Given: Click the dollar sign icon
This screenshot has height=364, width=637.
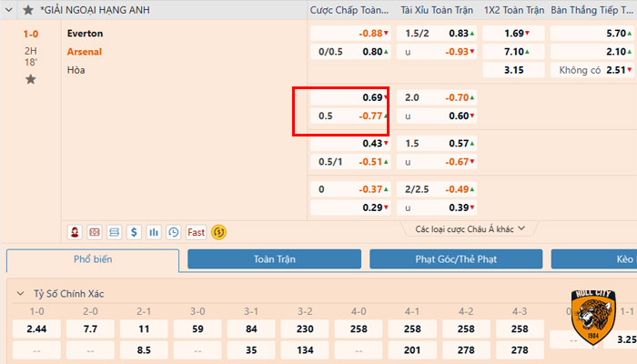Looking at the screenshot, I should tap(134, 232).
